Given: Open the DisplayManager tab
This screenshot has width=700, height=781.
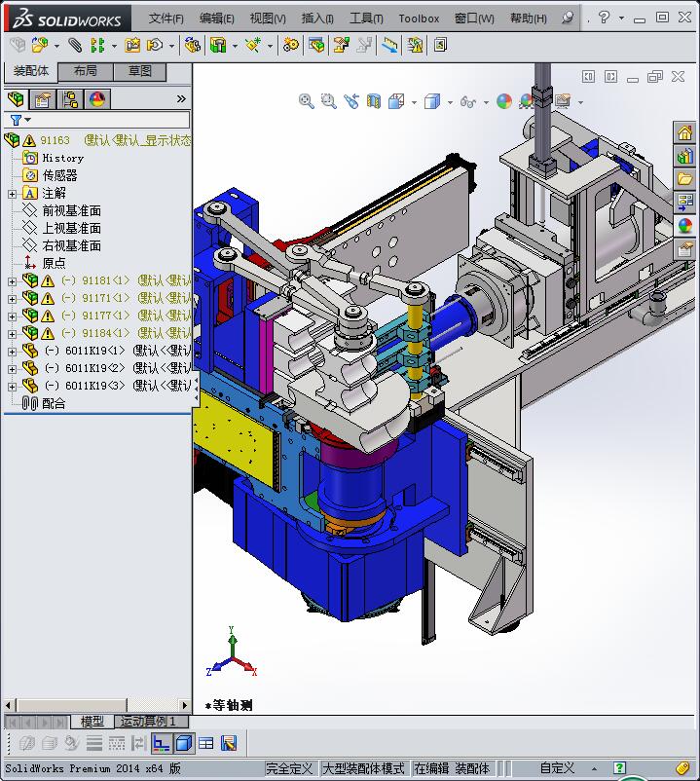Looking at the screenshot, I should click(x=97, y=99).
